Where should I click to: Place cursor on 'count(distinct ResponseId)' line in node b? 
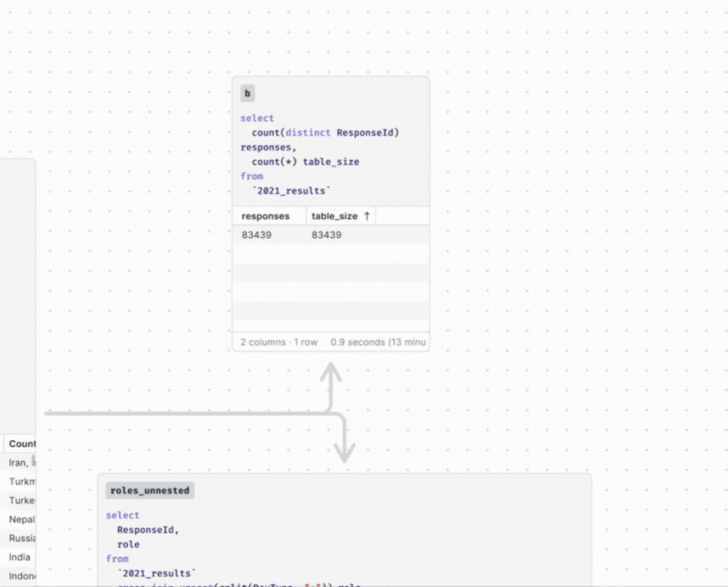pyautogui.click(x=325, y=133)
